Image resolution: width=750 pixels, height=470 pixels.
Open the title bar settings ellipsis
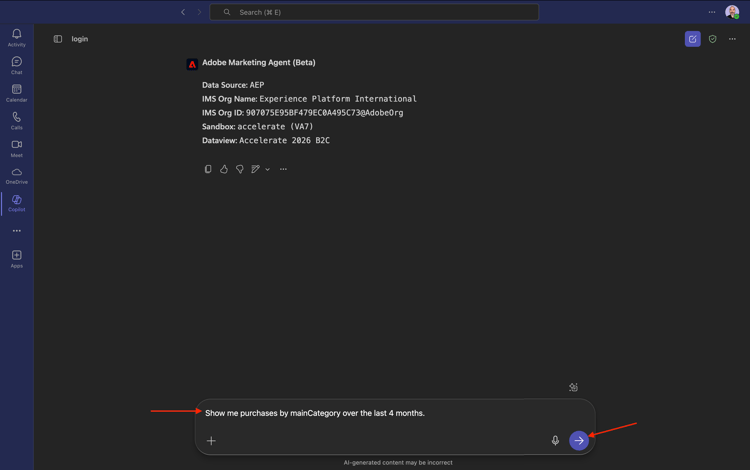click(x=712, y=12)
